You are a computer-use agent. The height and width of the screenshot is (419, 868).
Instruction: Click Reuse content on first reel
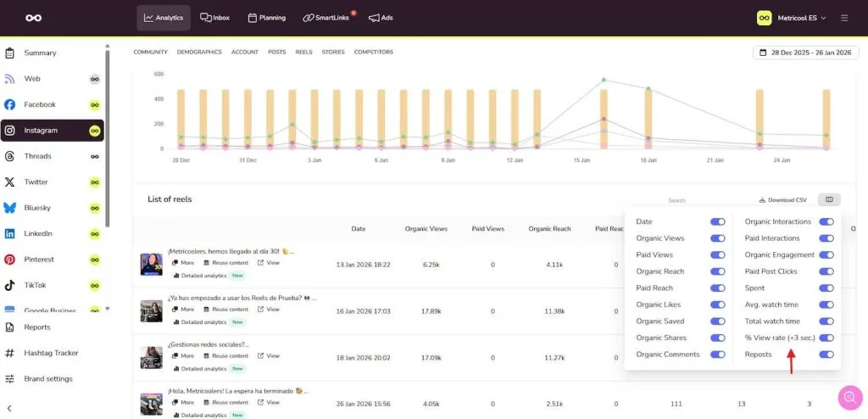tap(225, 262)
